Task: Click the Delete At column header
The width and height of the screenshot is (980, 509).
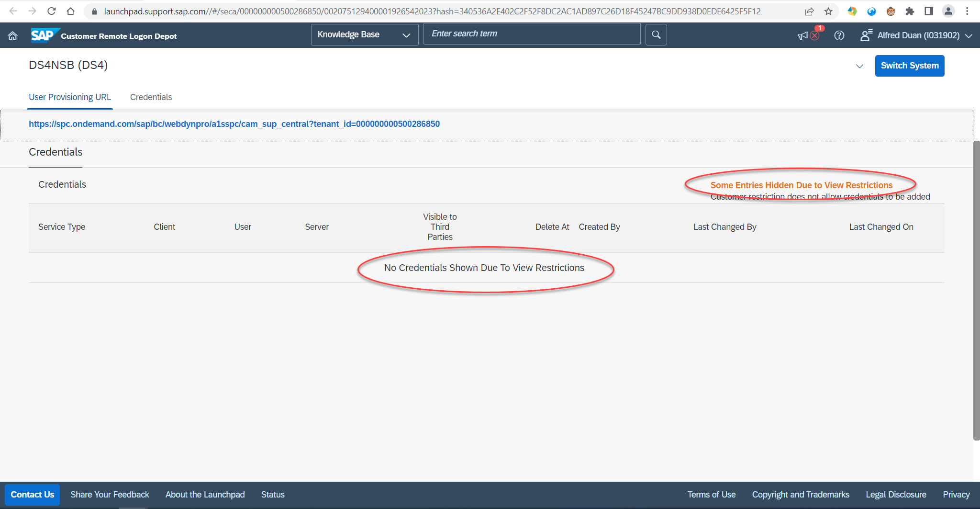Action: coord(552,227)
